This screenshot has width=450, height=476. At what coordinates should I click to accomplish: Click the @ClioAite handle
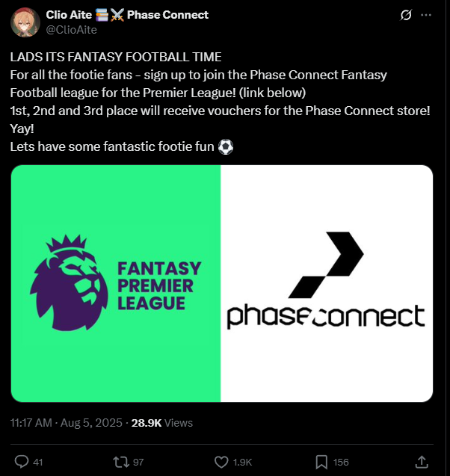71,30
